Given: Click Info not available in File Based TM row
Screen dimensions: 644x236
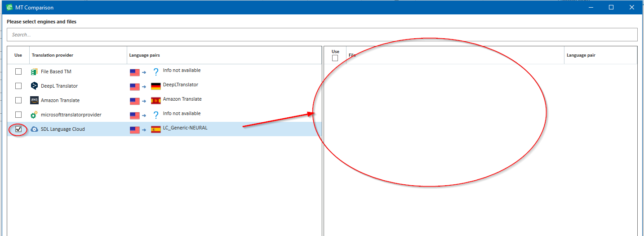Looking at the screenshot, I should click(x=182, y=70).
